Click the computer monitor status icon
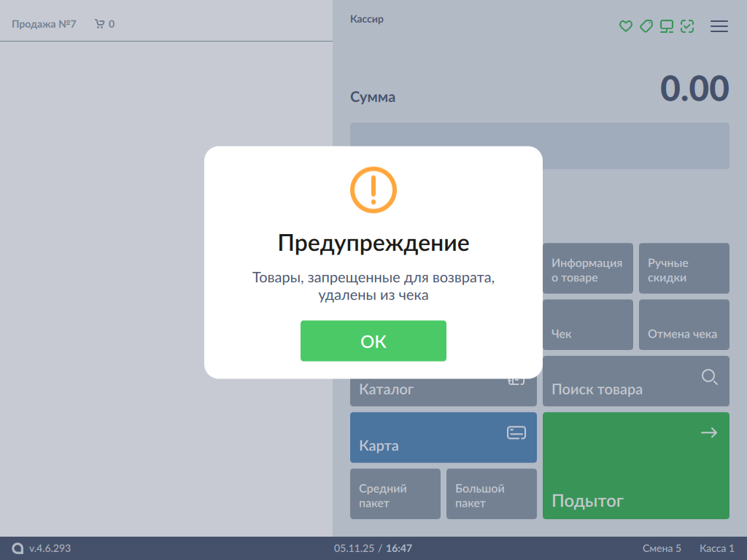Image resolution: width=747 pixels, height=560 pixels. click(666, 26)
